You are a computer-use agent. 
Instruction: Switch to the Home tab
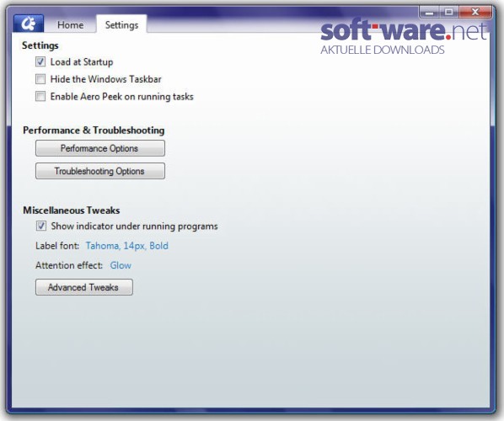(x=71, y=24)
